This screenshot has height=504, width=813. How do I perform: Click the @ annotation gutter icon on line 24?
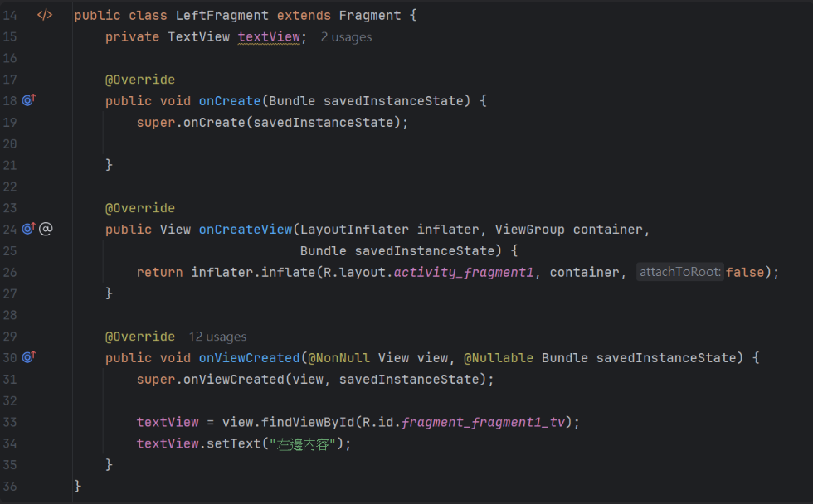[x=46, y=229]
